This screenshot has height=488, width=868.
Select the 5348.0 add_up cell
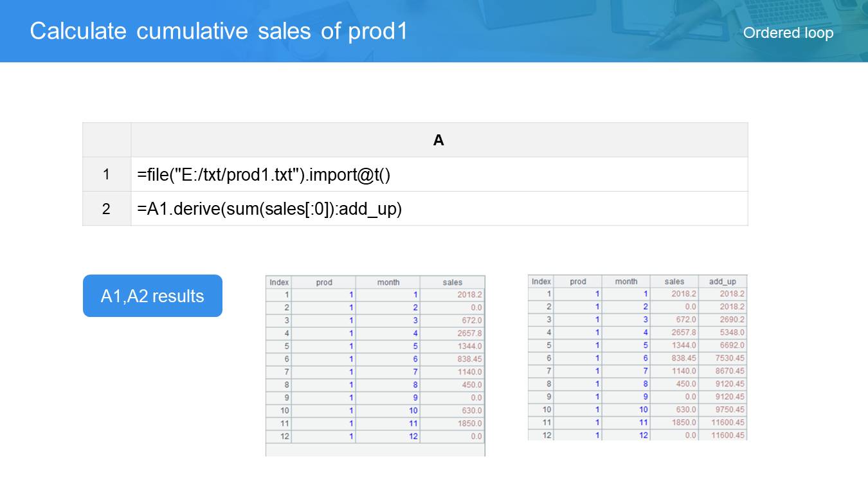[x=723, y=332]
